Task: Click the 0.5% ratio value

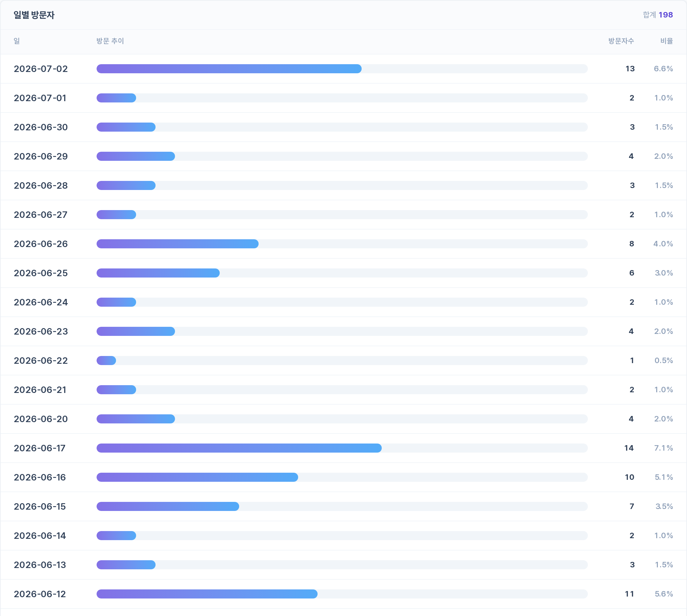Action: pos(664,361)
